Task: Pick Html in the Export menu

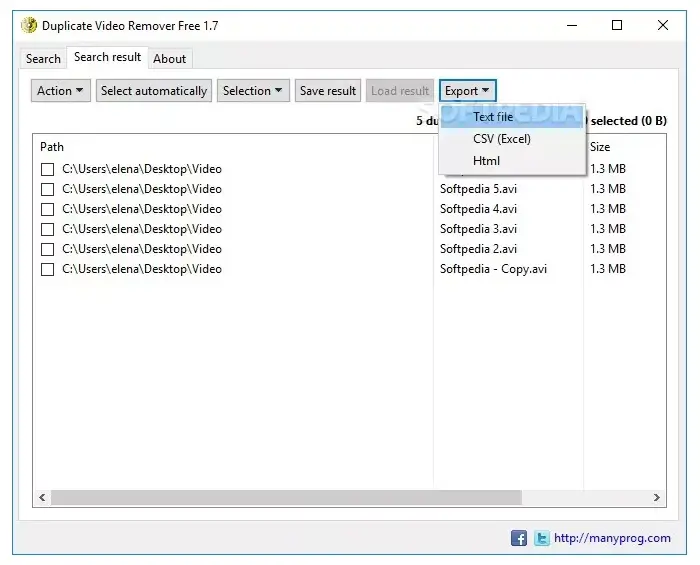Action: [x=486, y=161]
